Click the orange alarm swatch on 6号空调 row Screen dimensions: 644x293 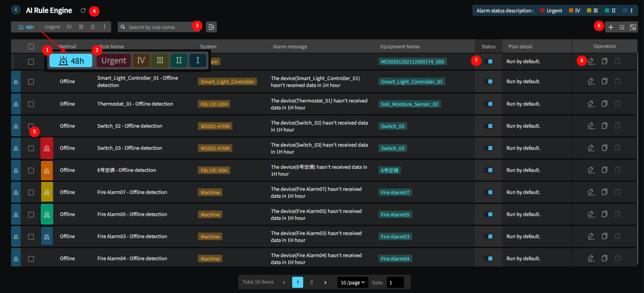(x=47, y=170)
